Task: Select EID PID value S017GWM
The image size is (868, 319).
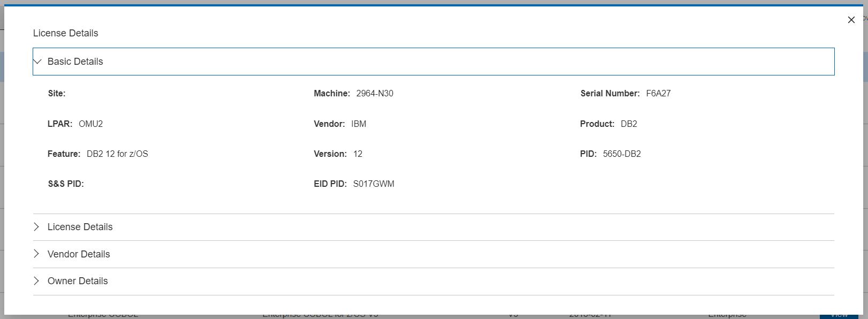Action: click(x=374, y=184)
